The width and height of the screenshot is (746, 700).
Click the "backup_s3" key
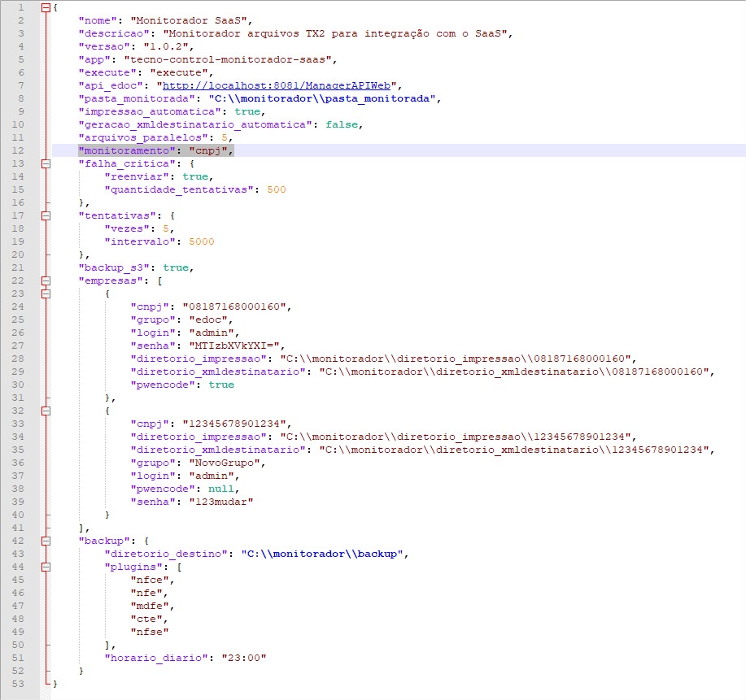[114, 267]
